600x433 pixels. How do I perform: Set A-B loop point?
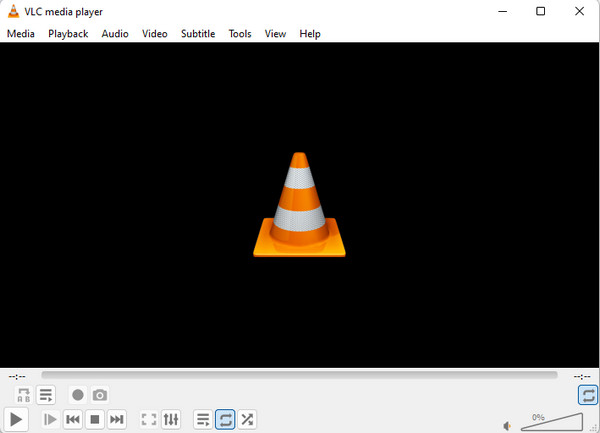[24, 395]
